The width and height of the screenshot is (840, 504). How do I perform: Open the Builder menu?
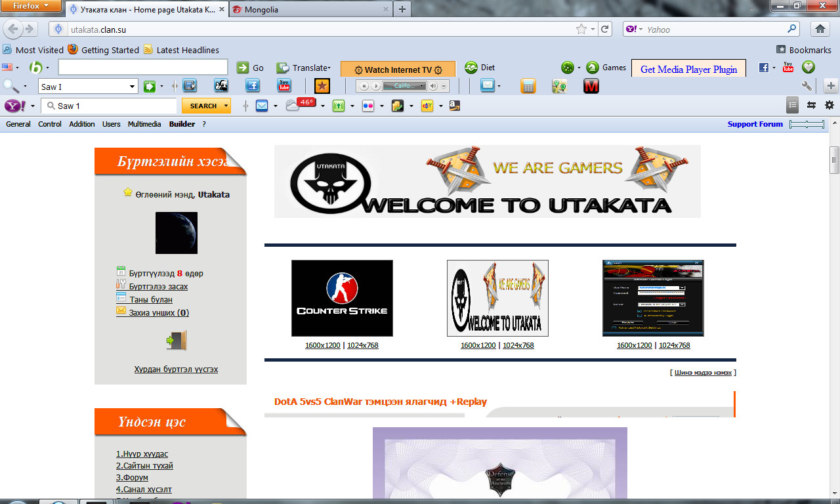coord(182,124)
